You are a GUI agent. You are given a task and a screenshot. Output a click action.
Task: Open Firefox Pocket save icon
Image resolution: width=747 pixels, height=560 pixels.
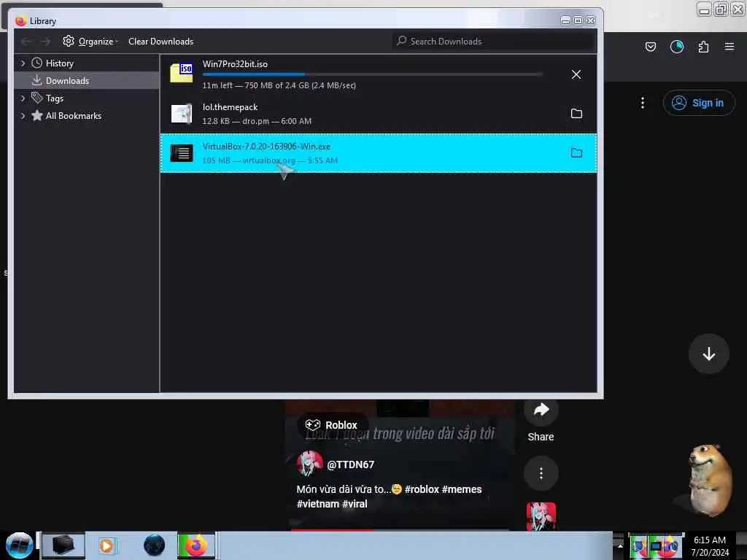[x=650, y=47]
